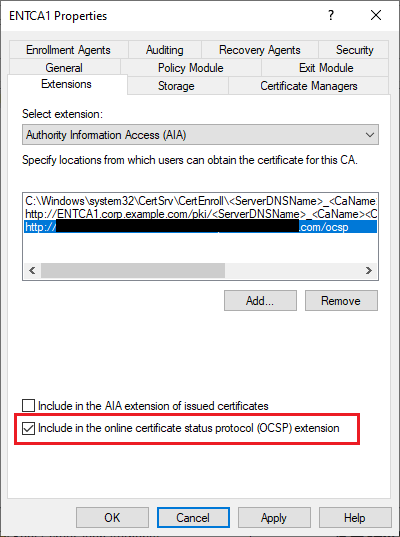The width and height of the screenshot is (400, 537).
Task: Uncheck Include in the OCSP extension checkbox
Action: tap(28, 428)
